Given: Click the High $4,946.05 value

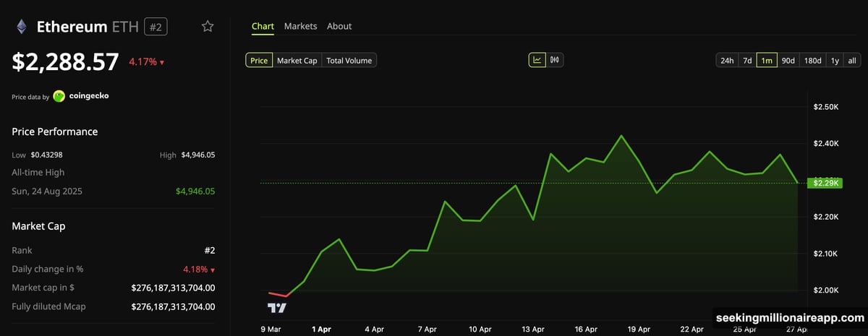Looking at the screenshot, I should (x=198, y=155).
